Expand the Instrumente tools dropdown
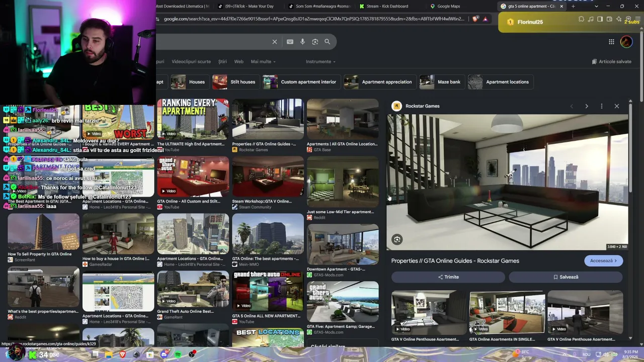This screenshot has height=362, width=644. 321,61
